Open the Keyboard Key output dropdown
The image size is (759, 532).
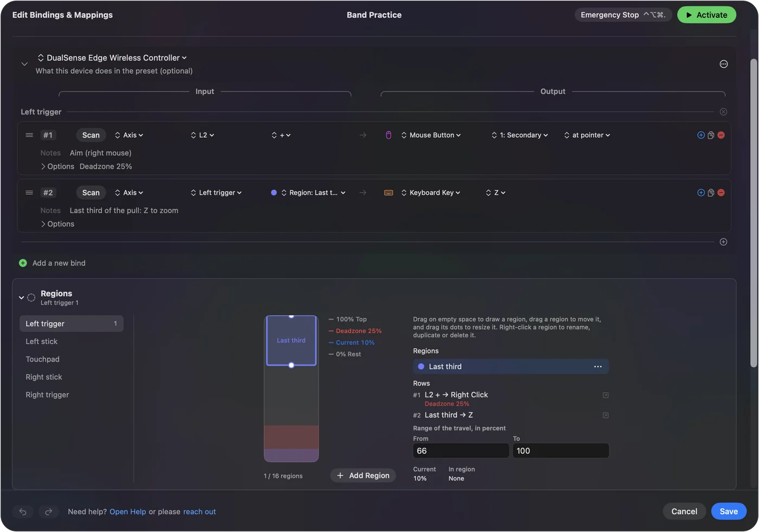click(430, 193)
